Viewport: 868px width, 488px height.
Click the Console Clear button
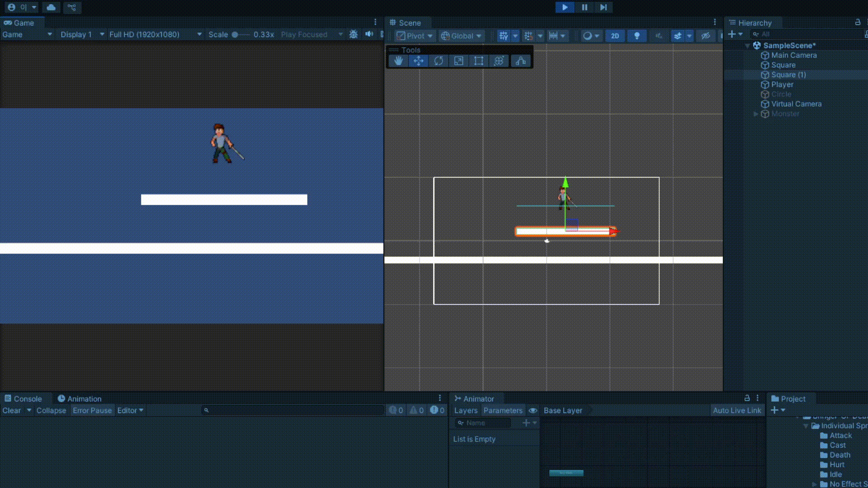[12, 410]
